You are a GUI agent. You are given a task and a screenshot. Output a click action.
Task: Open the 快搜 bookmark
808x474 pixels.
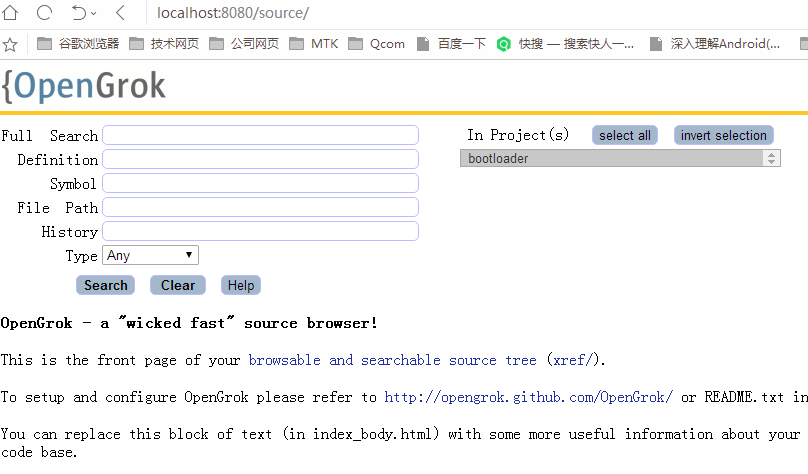(x=565, y=44)
